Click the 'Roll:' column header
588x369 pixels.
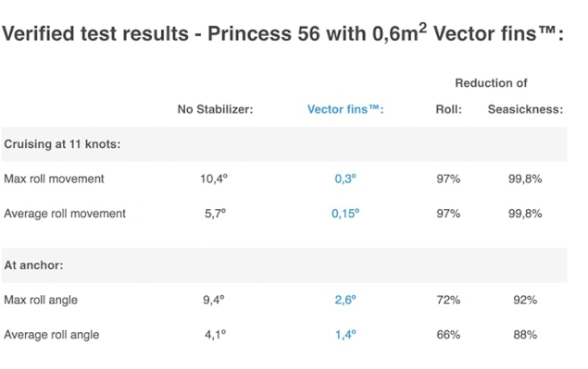point(448,109)
